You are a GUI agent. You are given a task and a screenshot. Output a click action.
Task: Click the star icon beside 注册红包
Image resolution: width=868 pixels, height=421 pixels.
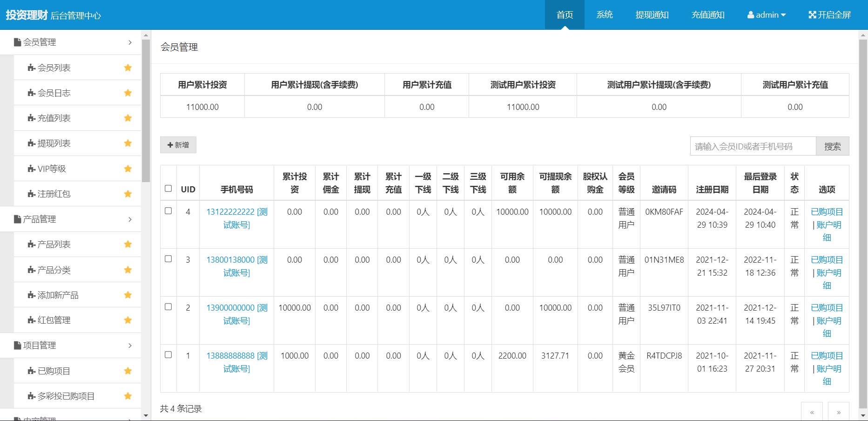click(x=128, y=194)
